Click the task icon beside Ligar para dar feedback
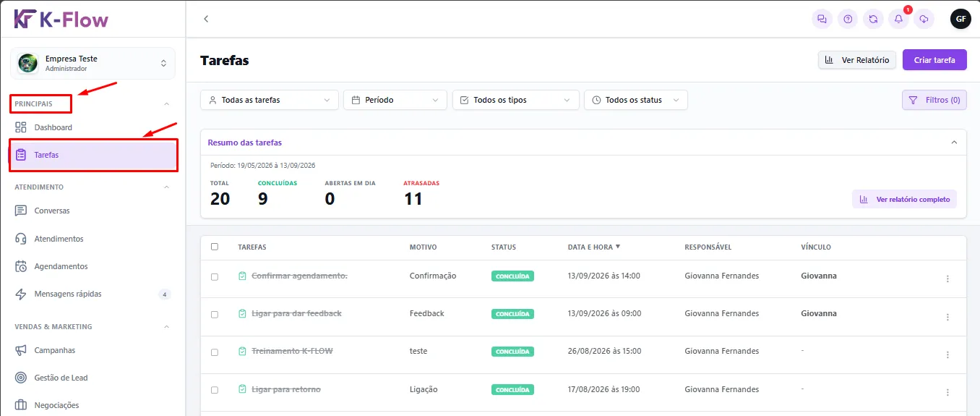 coord(243,314)
